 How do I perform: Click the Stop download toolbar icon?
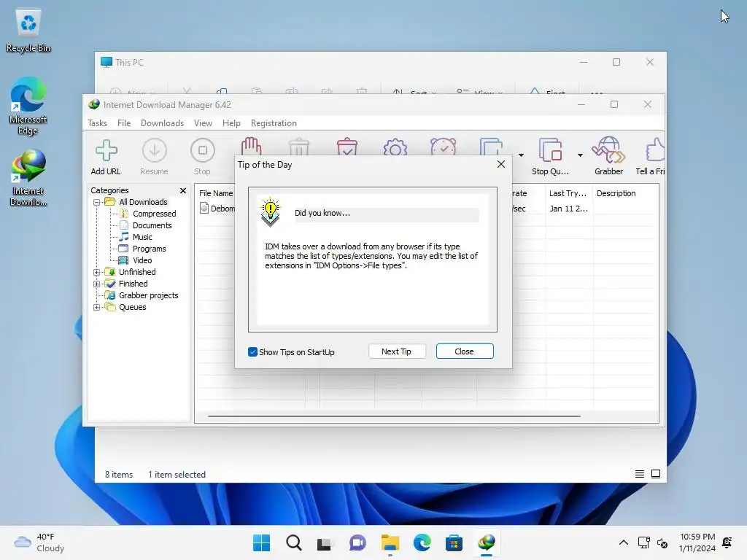pos(203,157)
